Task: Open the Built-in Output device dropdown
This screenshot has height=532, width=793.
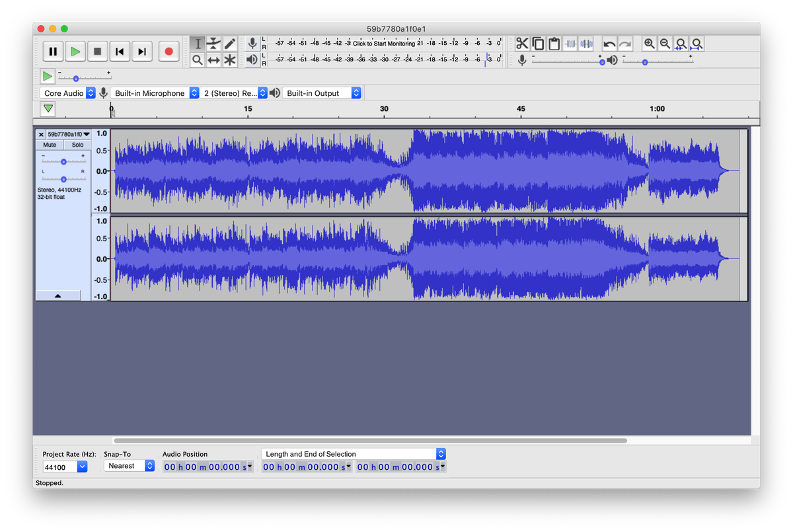Action: coord(322,93)
